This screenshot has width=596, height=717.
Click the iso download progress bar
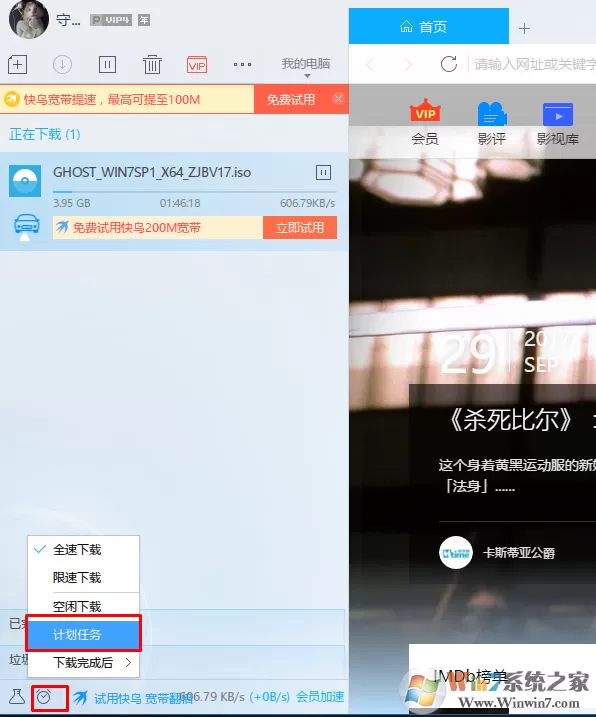pyautogui.click(x=194, y=192)
